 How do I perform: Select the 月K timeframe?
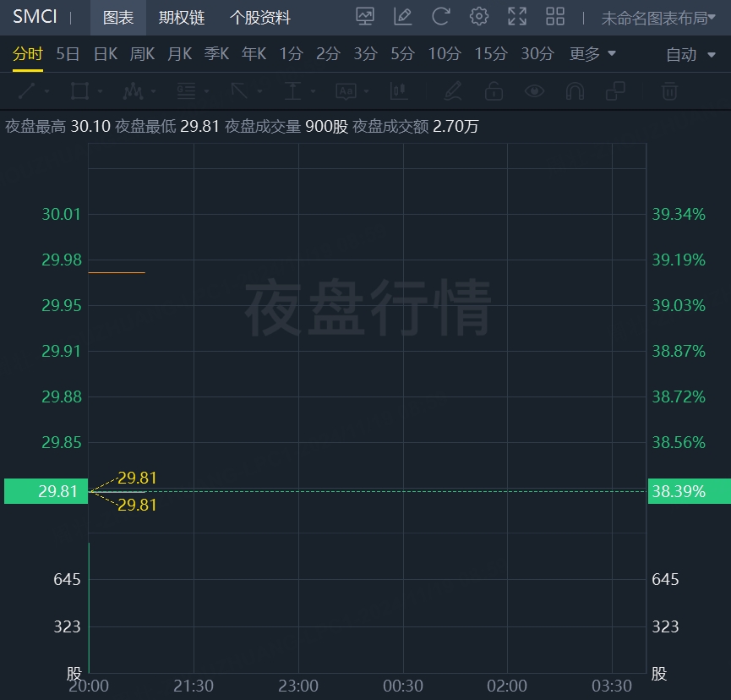pos(179,53)
